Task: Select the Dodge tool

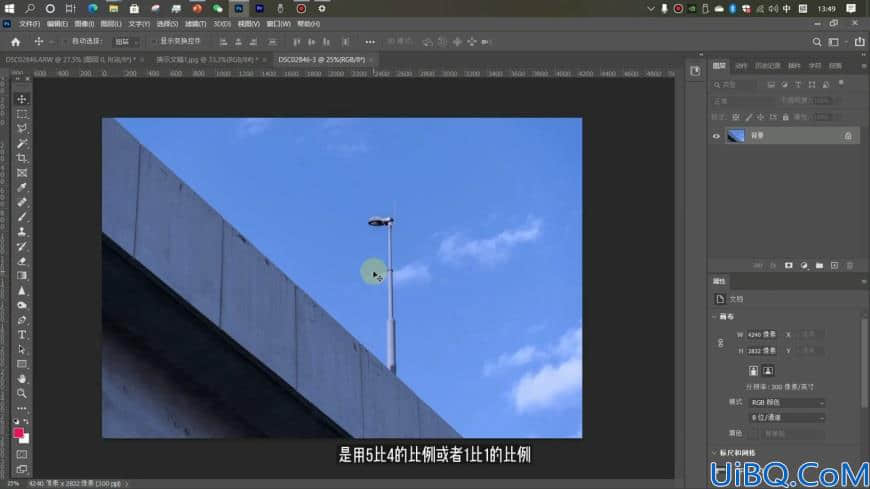Action: pos(22,305)
